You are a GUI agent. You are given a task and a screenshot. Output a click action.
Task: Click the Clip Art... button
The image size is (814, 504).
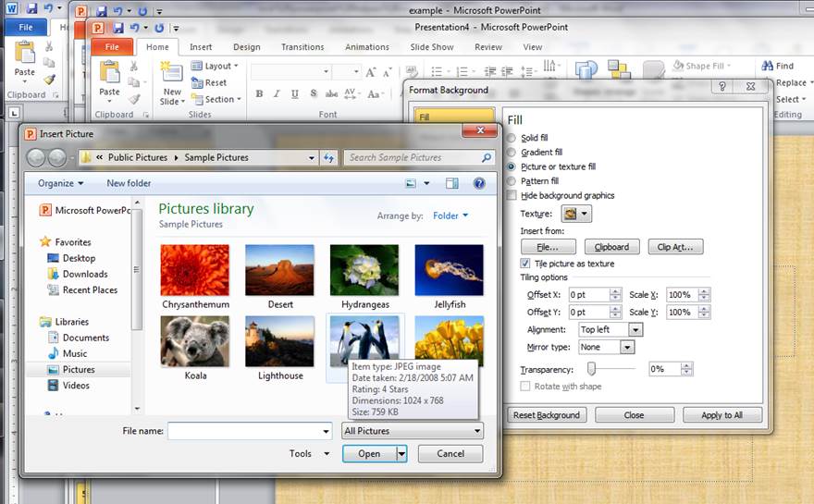[x=674, y=247]
